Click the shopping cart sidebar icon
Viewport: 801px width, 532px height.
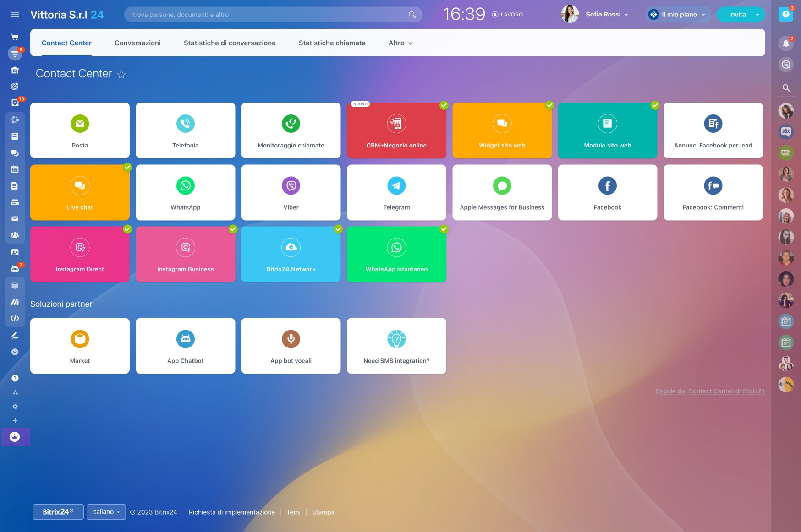(15, 37)
